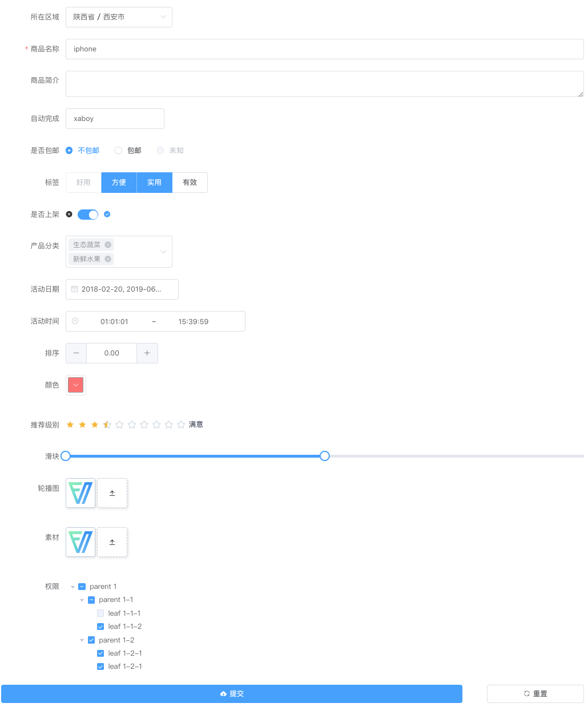
Task: Open the 颜色 color picker swatch
Action: pos(75,385)
